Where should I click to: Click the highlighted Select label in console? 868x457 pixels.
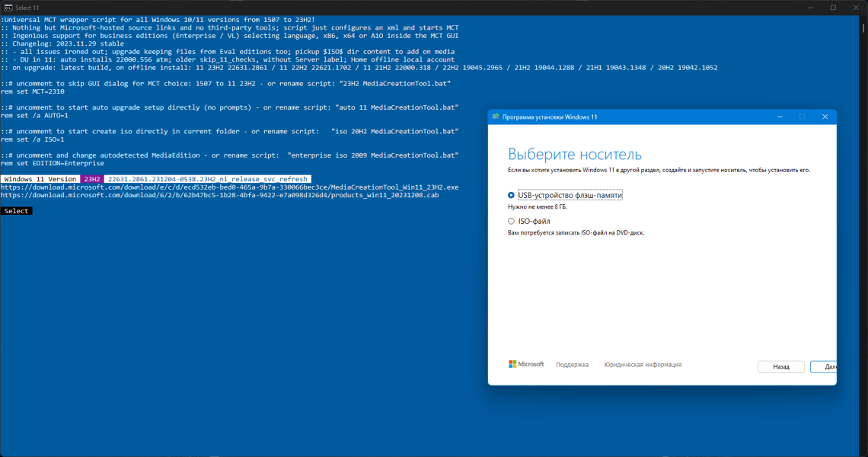click(16, 211)
